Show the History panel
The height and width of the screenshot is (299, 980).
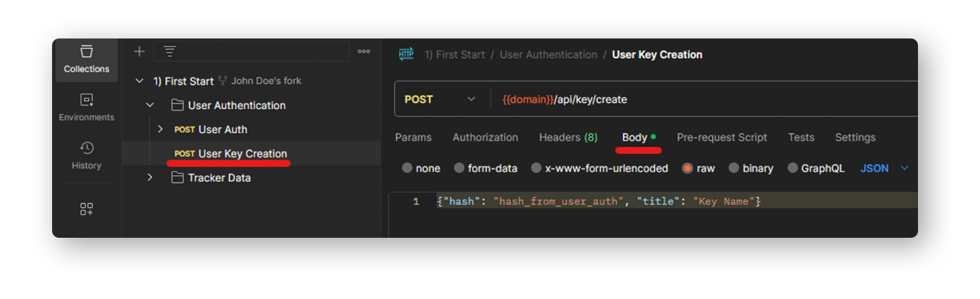(x=86, y=155)
